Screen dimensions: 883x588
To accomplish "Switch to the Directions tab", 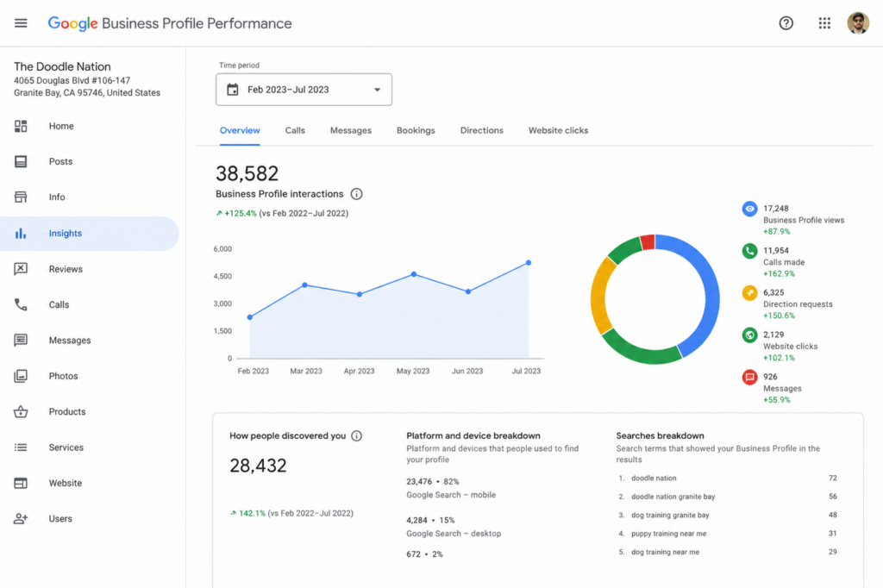I will tap(481, 131).
